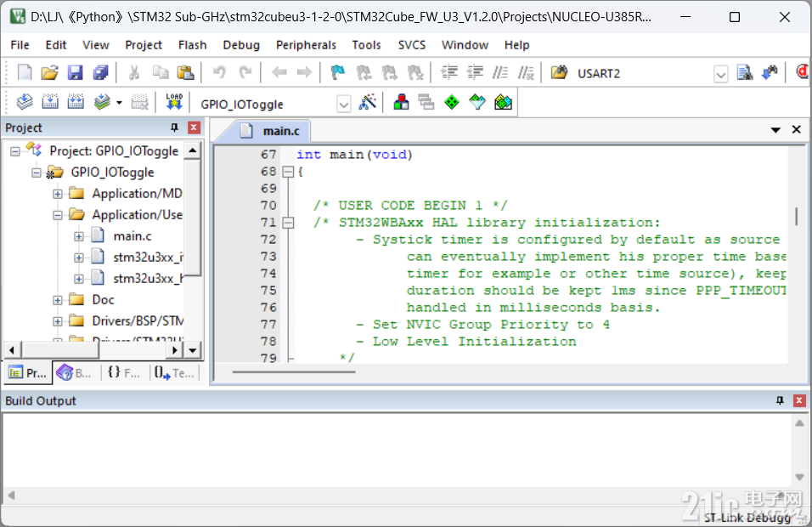The width and height of the screenshot is (812, 527).
Task: Indent the selected text lines
Action: [449, 72]
